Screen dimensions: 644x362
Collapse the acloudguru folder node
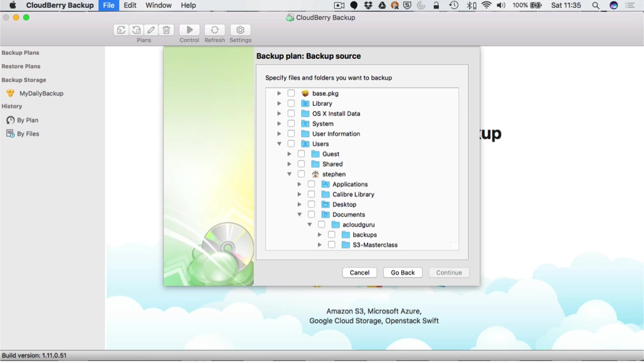tap(309, 225)
